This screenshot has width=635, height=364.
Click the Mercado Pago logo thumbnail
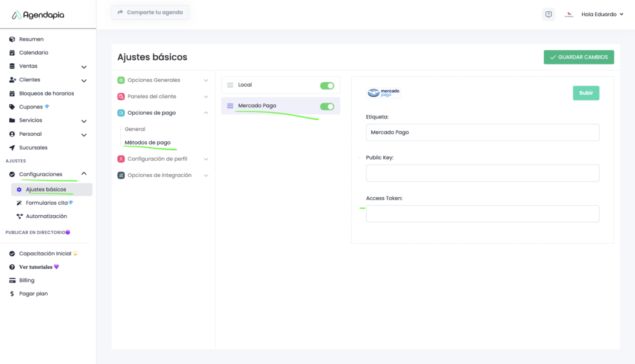[x=383, y=93]
